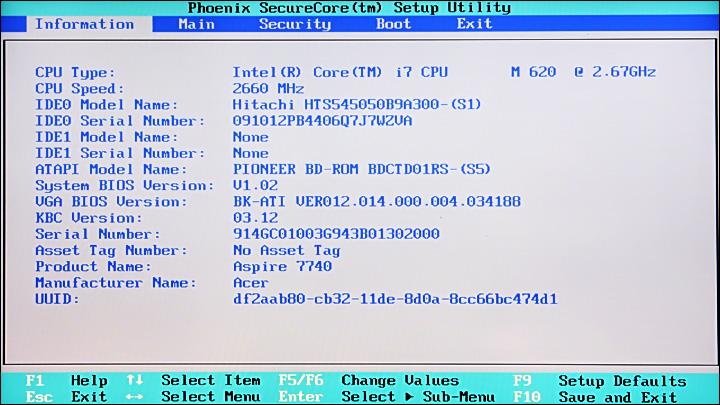Viewport: 720px width, 405px height.
Task: Click the Product Name label
Action: tap(93, 267)
